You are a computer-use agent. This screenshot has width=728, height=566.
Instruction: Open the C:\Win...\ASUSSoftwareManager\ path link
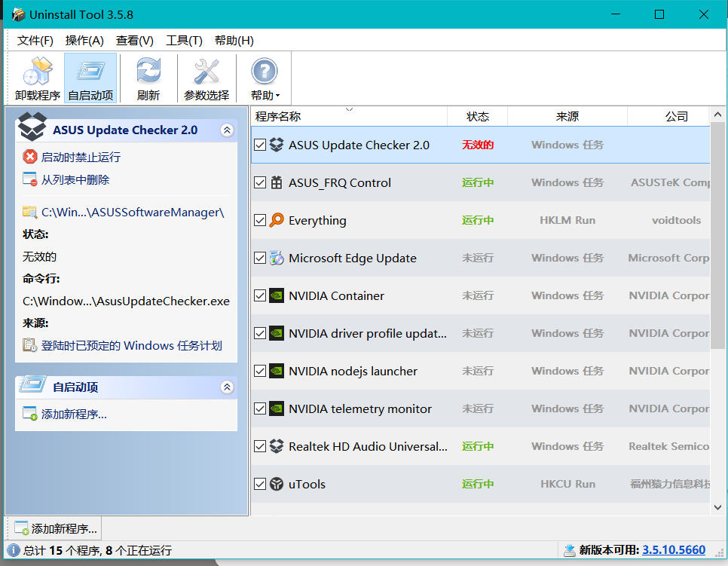coord(133,213)
